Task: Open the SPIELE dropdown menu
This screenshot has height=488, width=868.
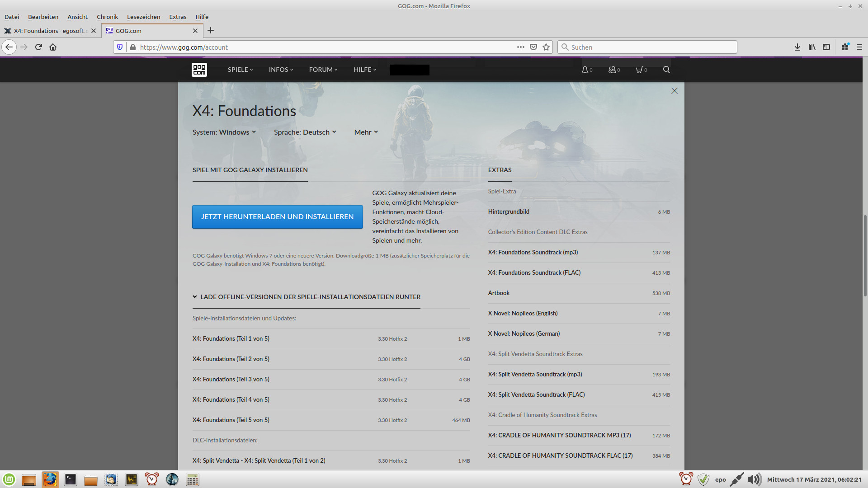Action: [240, 70]
